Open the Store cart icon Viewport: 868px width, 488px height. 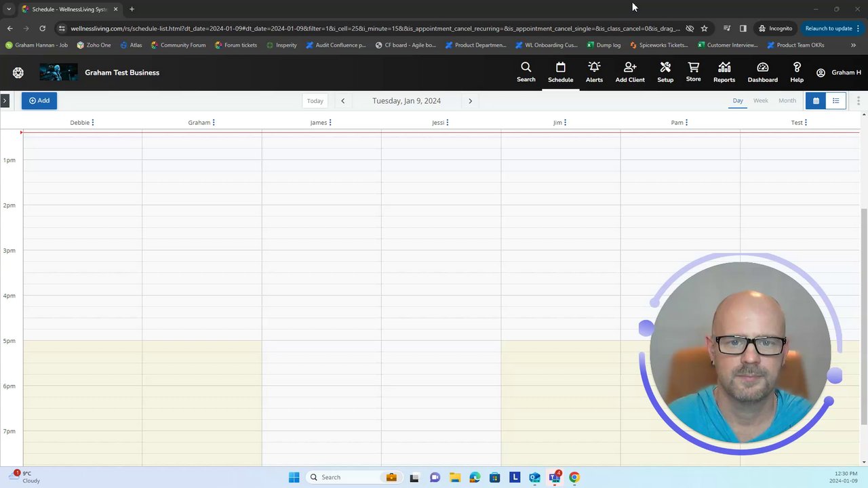pos(693,72)
